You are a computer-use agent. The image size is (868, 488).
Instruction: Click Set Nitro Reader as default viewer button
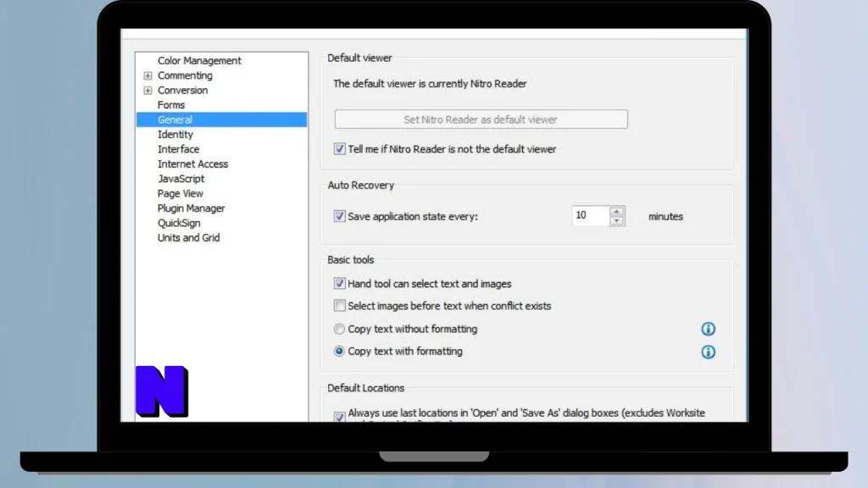[481, 119]
